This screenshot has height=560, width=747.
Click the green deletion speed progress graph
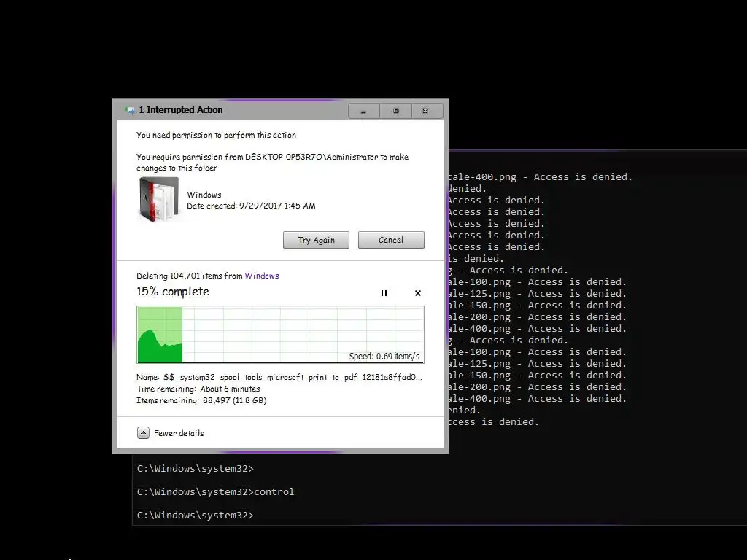point(280,335)
